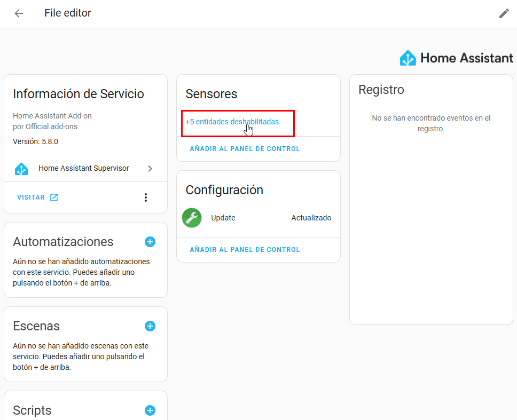Screen dimensions: 517x420
Task: Show the +5 entidades deshabilitadas
Action: (232, 122)
